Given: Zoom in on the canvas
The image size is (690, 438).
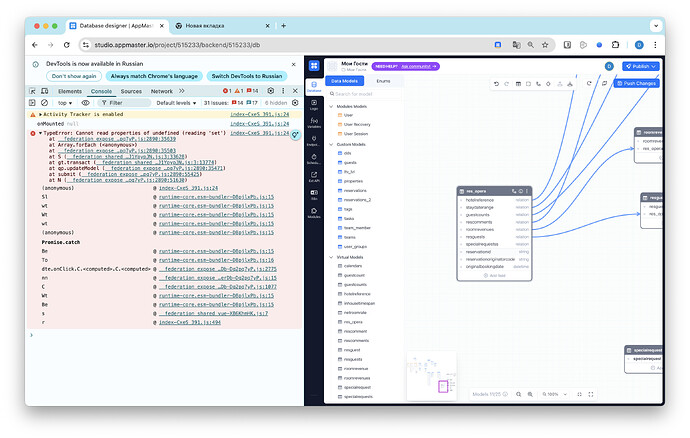Looking at the screenshot, I should (530, 394).
